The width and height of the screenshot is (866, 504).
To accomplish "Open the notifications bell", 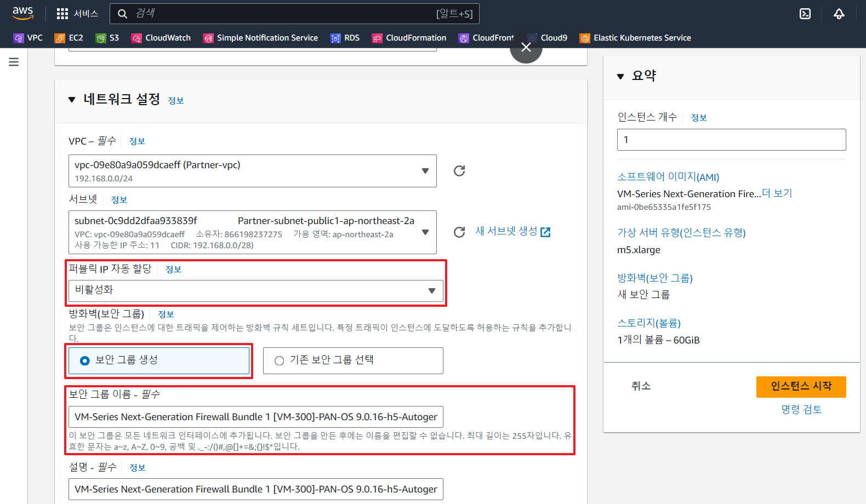I will (x=839, y=14).
